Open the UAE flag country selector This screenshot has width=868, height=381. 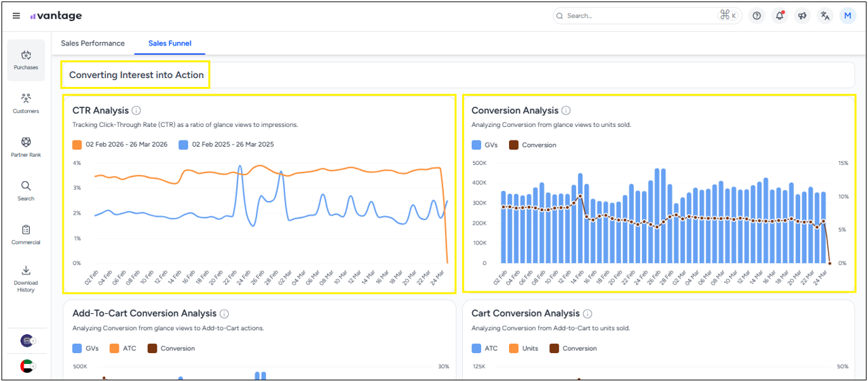point(26,365)
